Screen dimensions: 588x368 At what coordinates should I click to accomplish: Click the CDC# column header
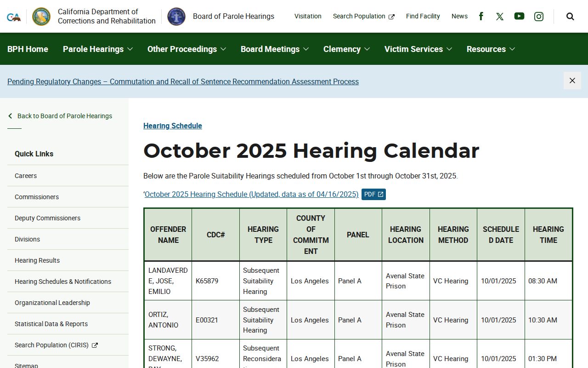tap(215, 235)
